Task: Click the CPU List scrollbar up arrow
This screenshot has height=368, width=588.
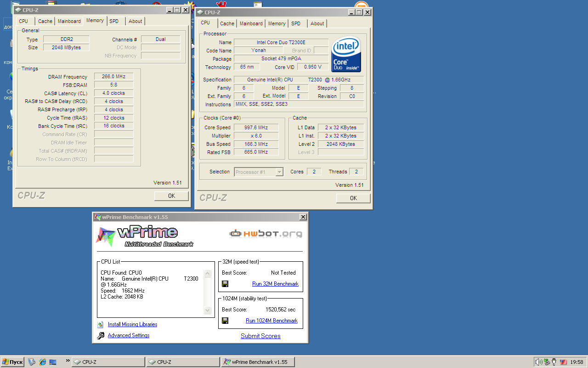Action: coord(207,274)
